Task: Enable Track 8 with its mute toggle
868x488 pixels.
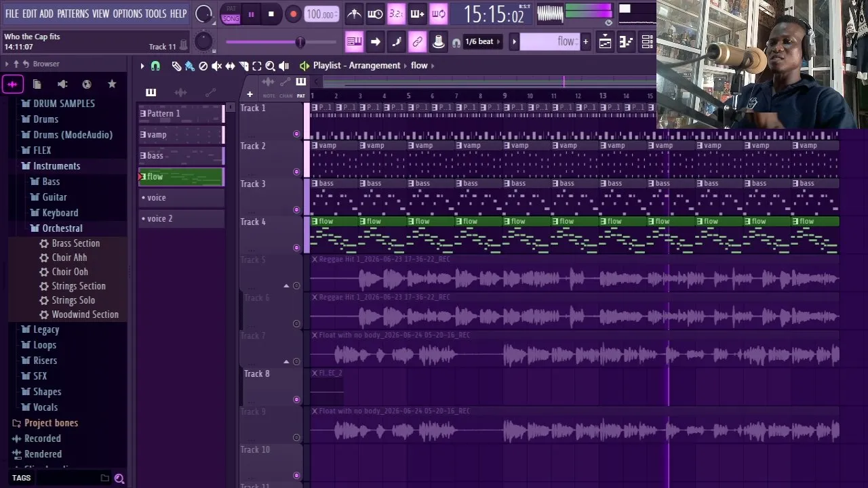Action: tap(296, 400)
